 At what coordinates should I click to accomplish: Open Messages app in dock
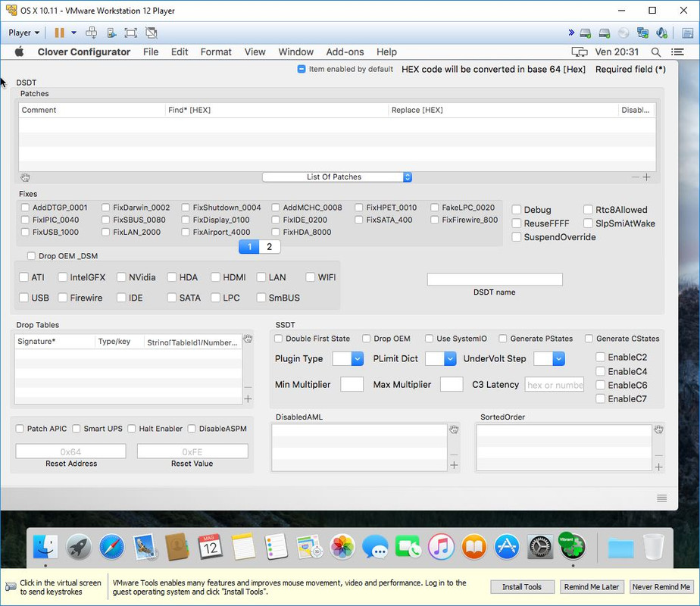click(x=375, y=547)
